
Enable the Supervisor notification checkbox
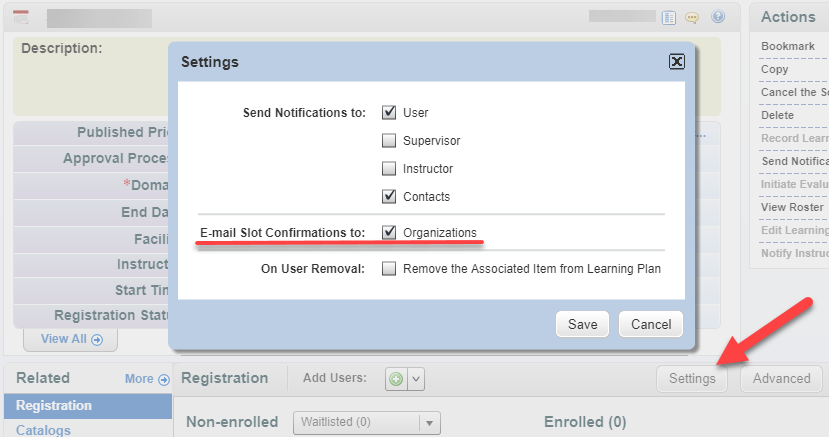pyautogui.click(x=389, y=140)
